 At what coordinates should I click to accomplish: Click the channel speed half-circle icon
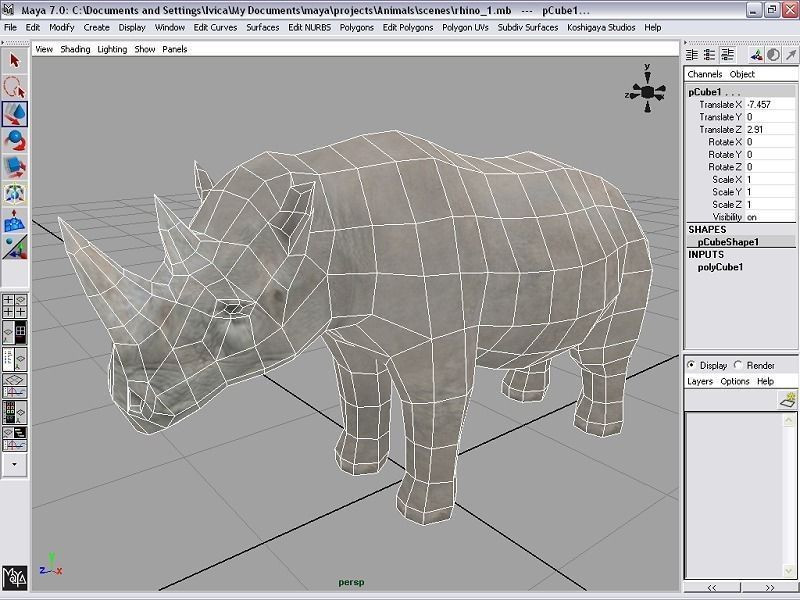pos(773,55)
